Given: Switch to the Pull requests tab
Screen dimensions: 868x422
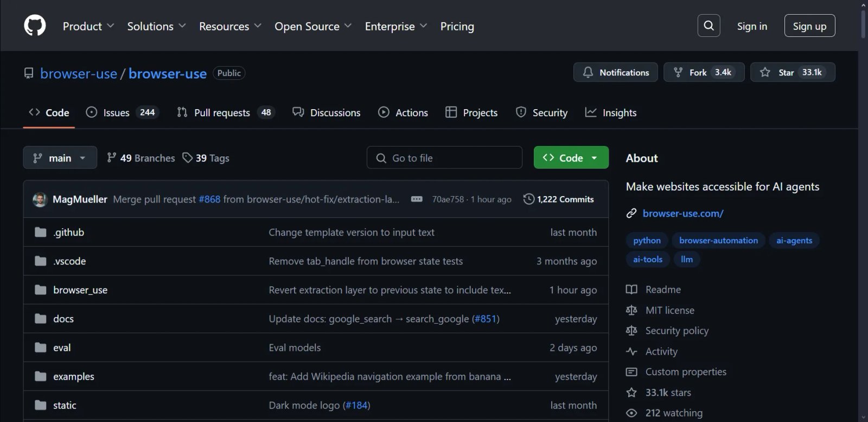Looking at the screenshot, I should [226, 112].
